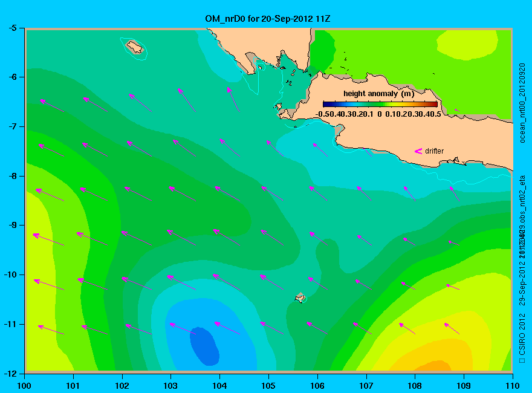The image size is (532, 393).
Task: Click the latitude axis label -12
Action: pos(10,373)
